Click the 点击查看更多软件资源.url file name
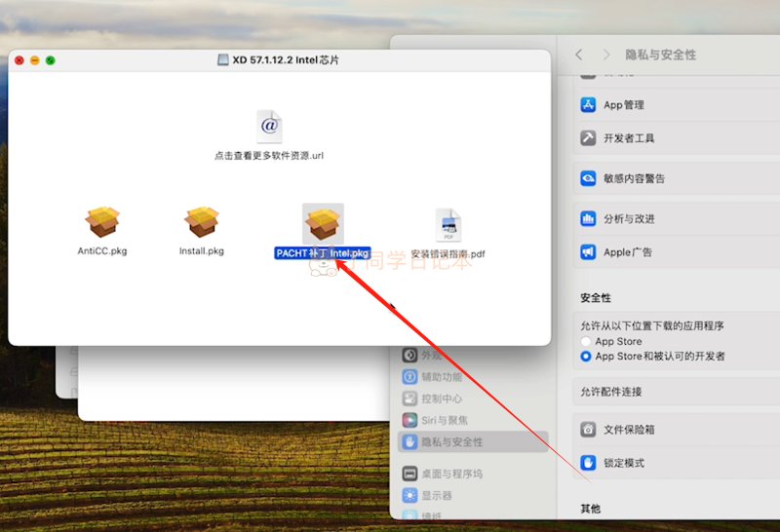Screen dimensions: 780x532 point(269,156)
